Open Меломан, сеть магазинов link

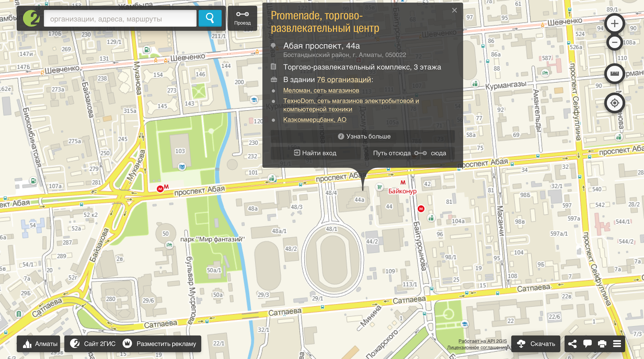tap(321, 90)
